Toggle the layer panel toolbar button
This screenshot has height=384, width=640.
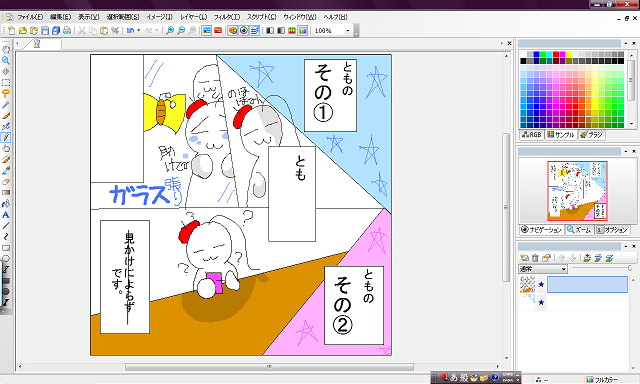(255, 31)
